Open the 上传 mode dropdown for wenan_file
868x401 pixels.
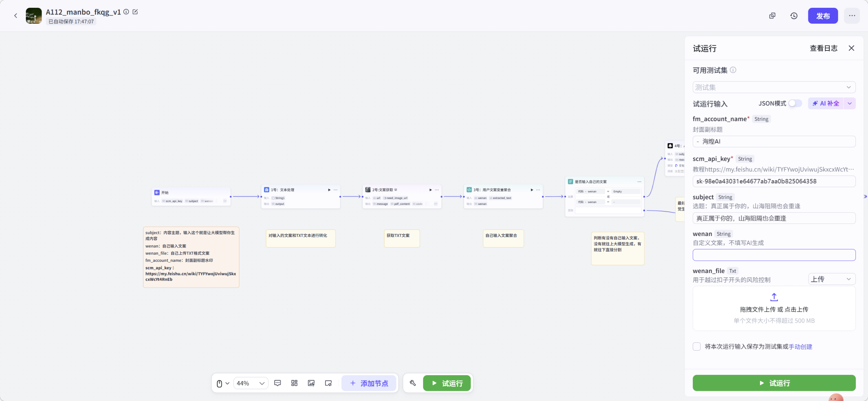831,279
